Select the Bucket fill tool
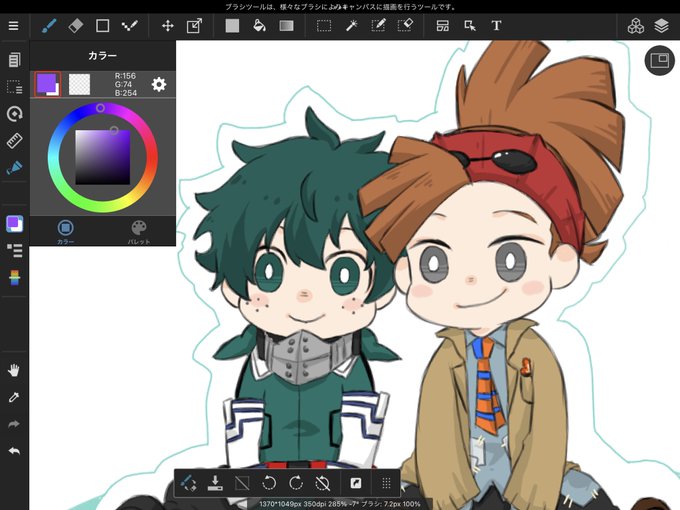Image resolution: width=680 pixels, height=510 pixels. click(259, 26)
